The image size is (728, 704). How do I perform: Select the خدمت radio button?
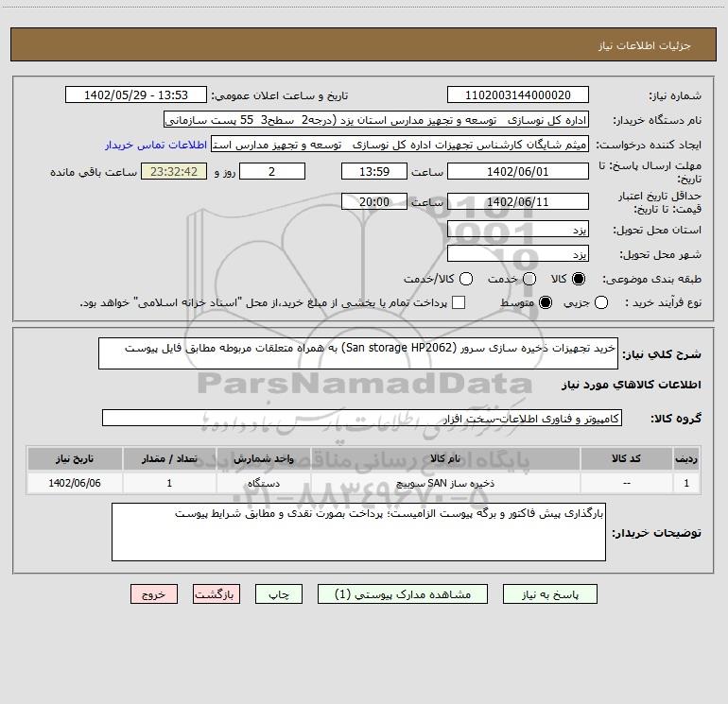(529, 279)
